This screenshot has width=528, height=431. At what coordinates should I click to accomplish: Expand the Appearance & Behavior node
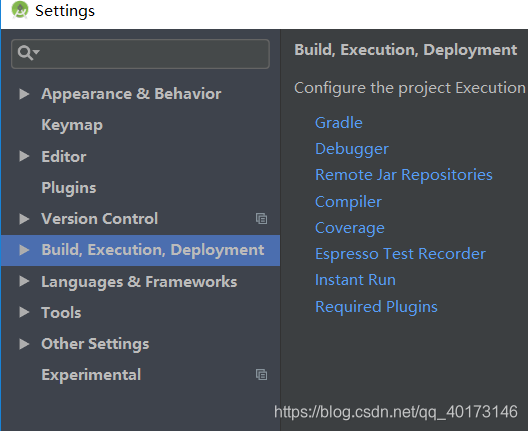point(24,94)
